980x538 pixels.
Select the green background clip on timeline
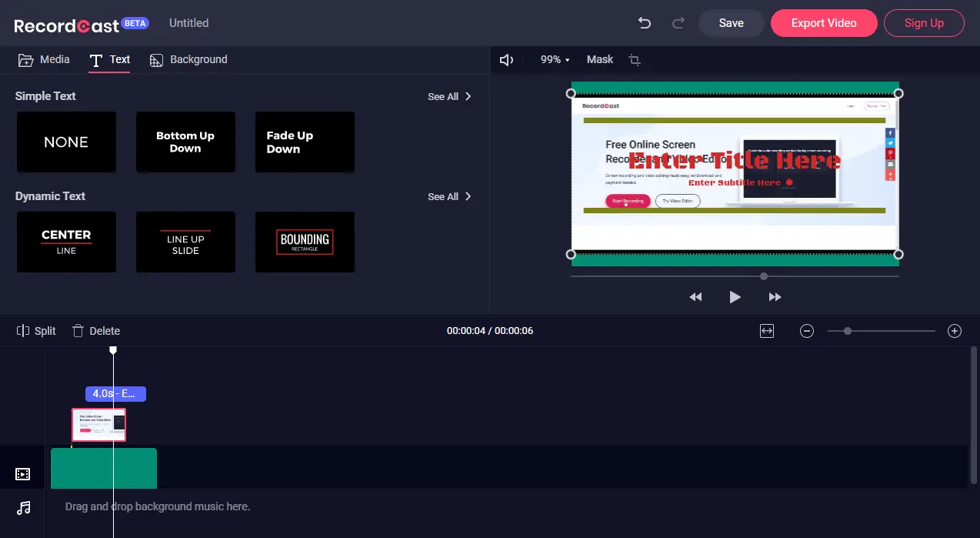tap(104, 468)
